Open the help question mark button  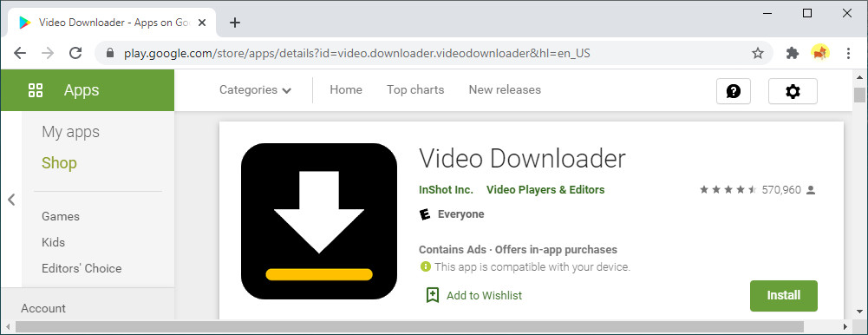pos(734,91)
